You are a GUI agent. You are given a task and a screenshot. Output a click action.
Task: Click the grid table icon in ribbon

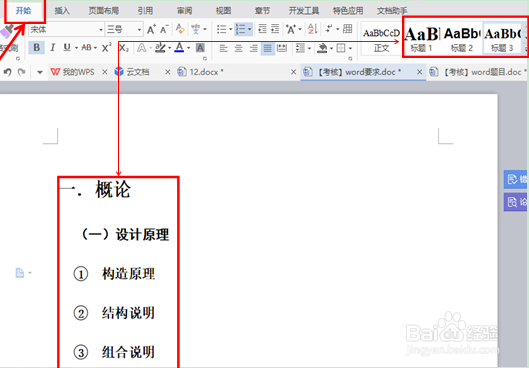347,29
